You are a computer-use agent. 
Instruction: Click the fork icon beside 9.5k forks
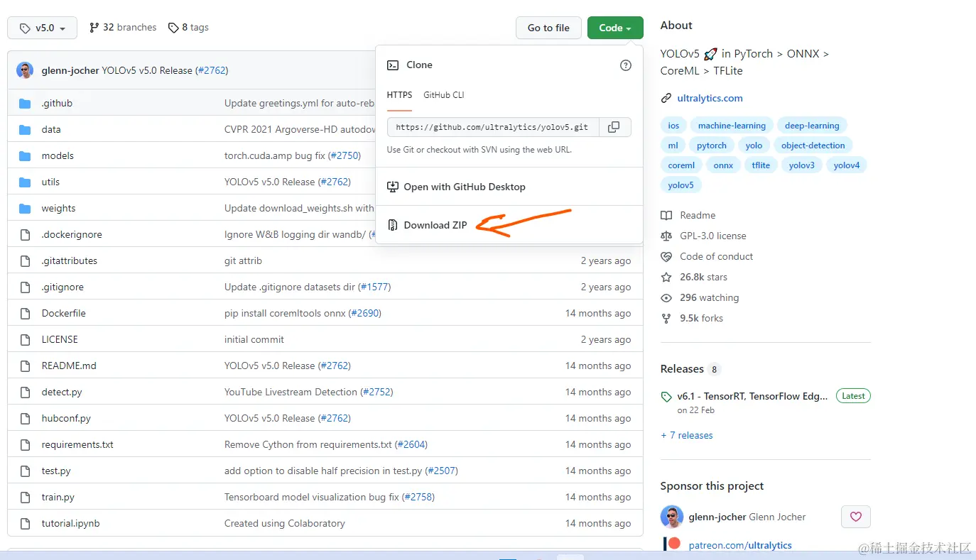(666, 319)
